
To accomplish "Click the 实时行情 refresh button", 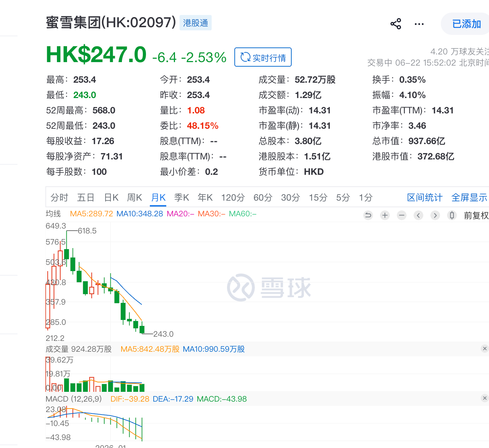I will (x=263, y=57).
